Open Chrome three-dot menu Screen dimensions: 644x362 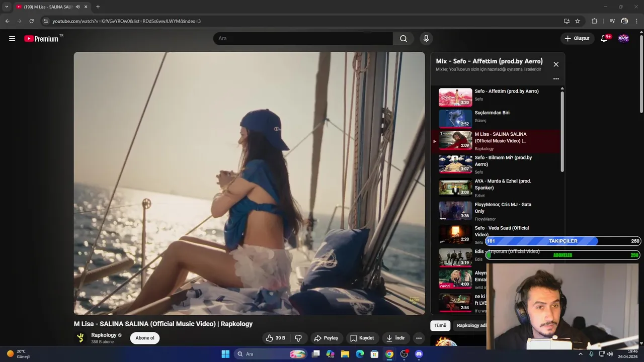click(x=637, y=21)
